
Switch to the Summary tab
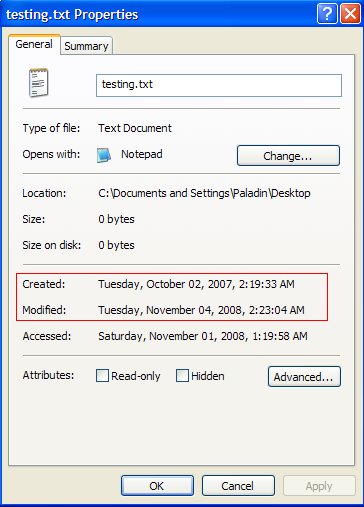click(86, 46)
